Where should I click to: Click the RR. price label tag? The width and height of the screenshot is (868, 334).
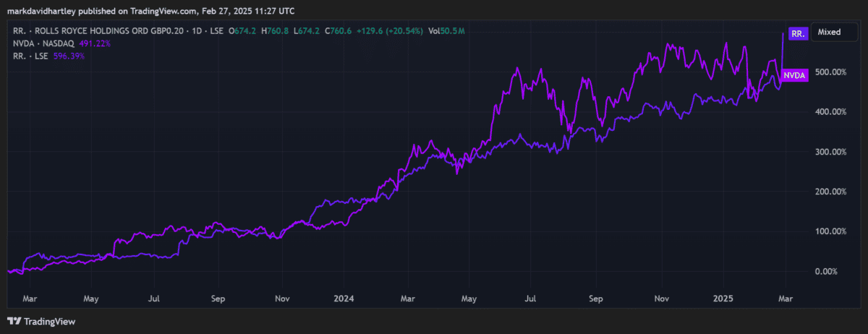[x=797, y=34]
